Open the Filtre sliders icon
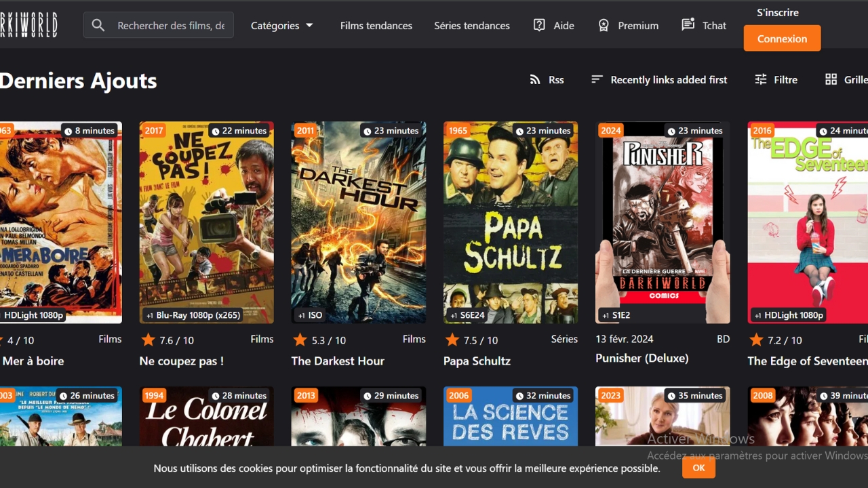Image resolution: width=868 pixels, height=488 pixels. coord(761,79)
